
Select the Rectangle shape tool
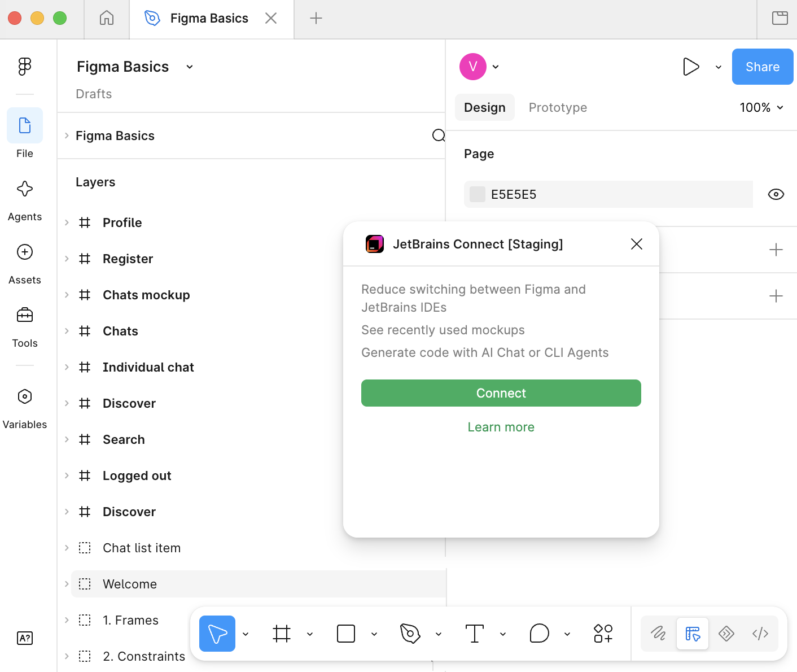coord(346,634)
